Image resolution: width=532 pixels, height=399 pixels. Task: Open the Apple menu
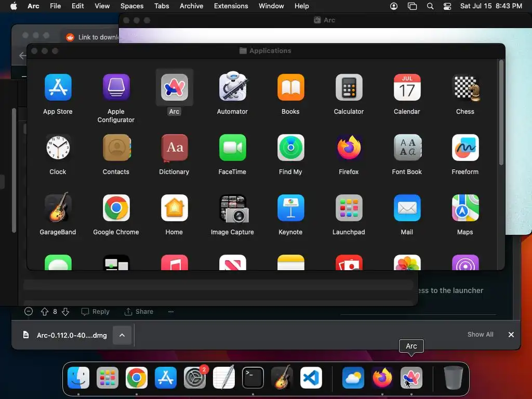click(14, 6)
